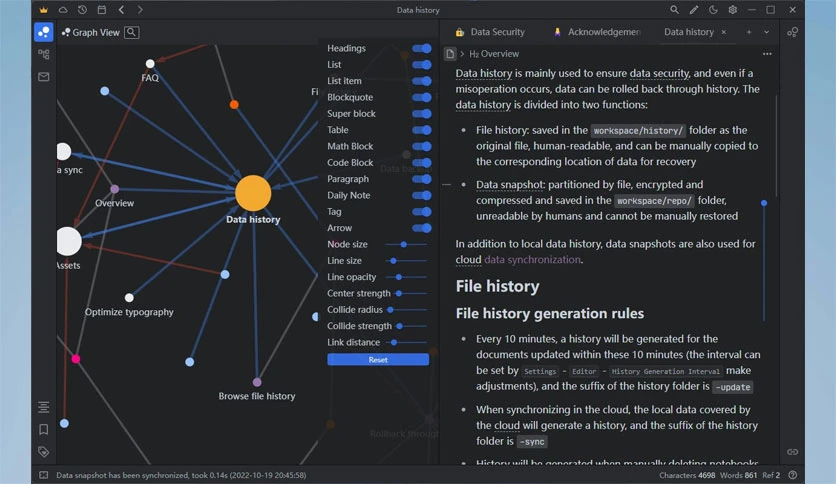Close the Data history tab
The width and height of the screenshot is (836, 484).
[724, 32]
